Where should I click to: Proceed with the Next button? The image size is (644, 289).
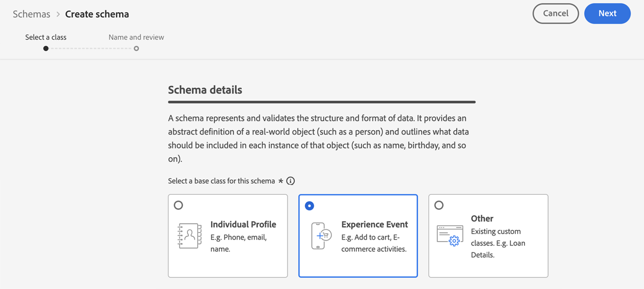pyautogui.click(x=607, y=13)
